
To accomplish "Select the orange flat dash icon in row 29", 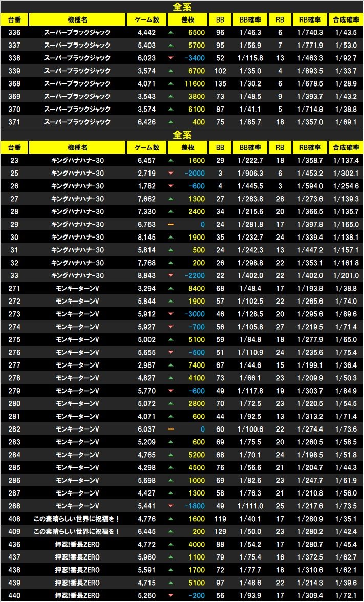I will 171,225.
